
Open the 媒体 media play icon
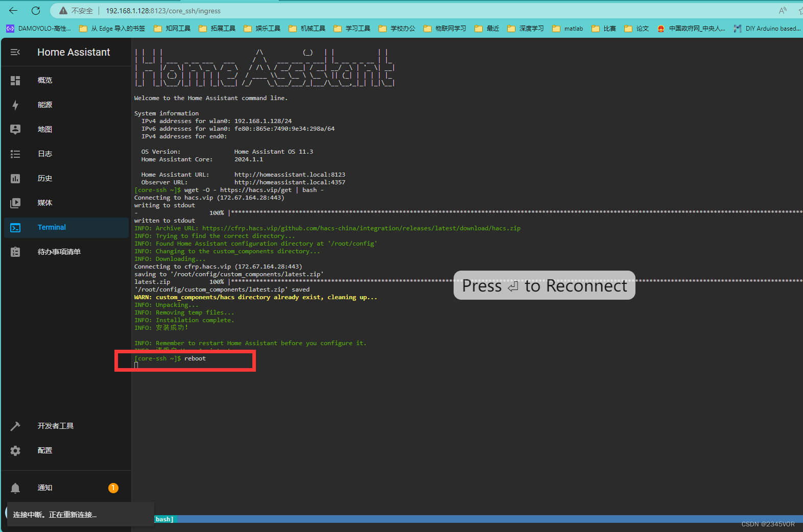pos(15,203)
